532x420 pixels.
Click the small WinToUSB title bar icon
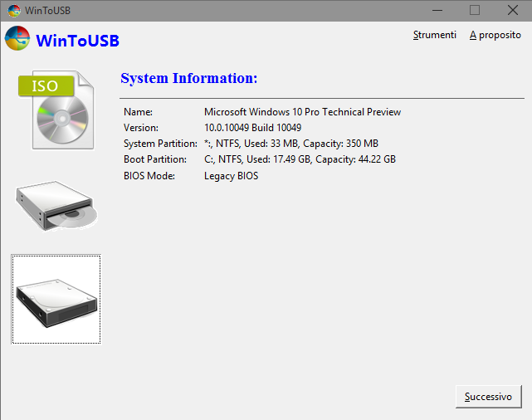tap(14, 11)
